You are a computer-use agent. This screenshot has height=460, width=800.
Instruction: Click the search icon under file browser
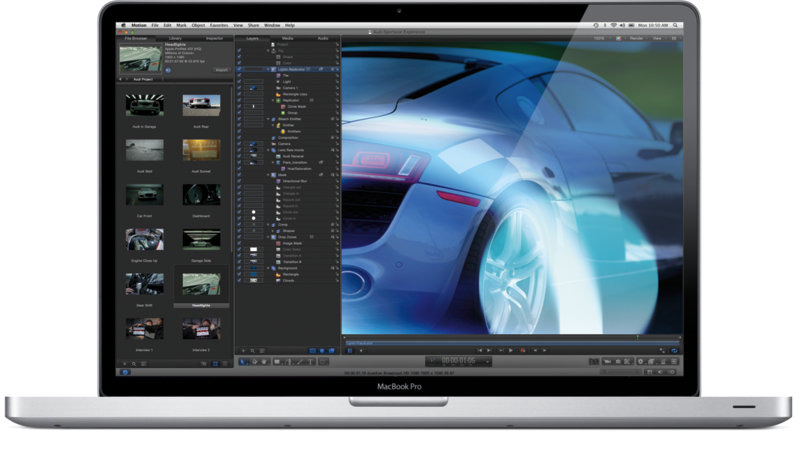(x=133, y=362)
